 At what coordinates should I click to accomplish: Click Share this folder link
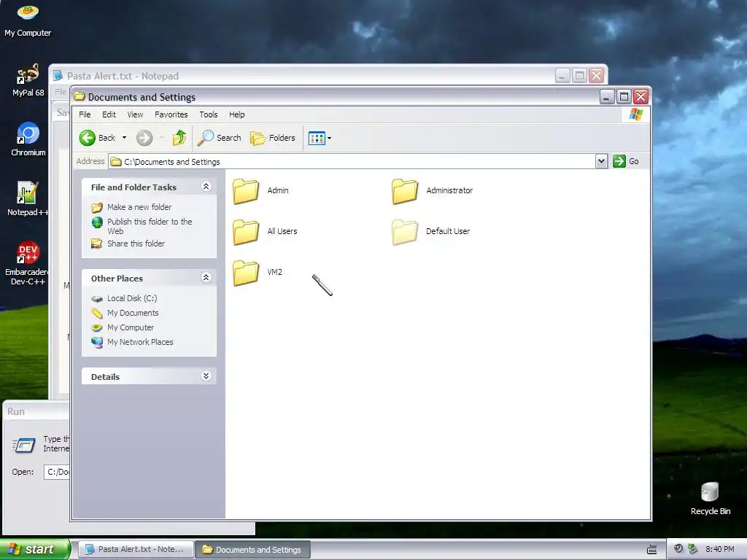(x=136, y=244)
